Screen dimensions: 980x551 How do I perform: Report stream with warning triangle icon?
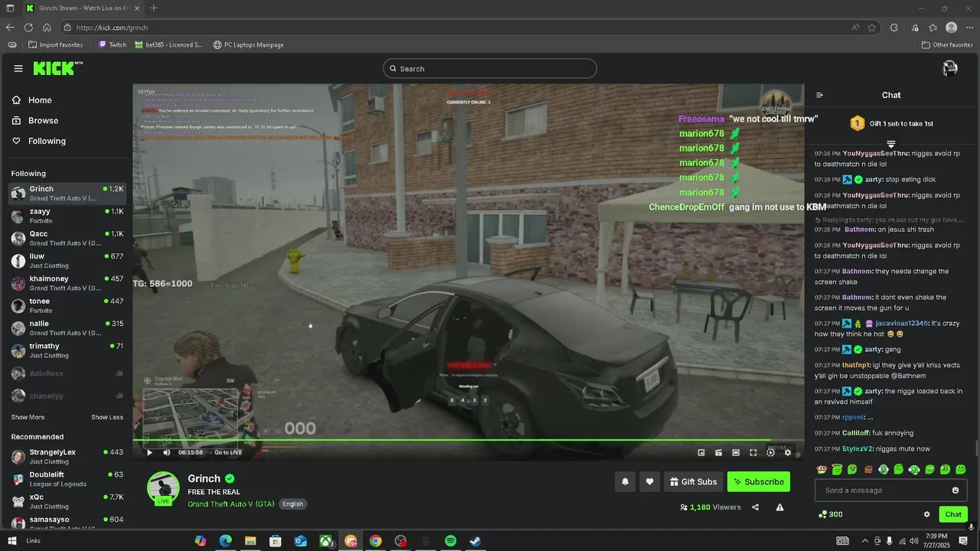(x=780, y=507)
